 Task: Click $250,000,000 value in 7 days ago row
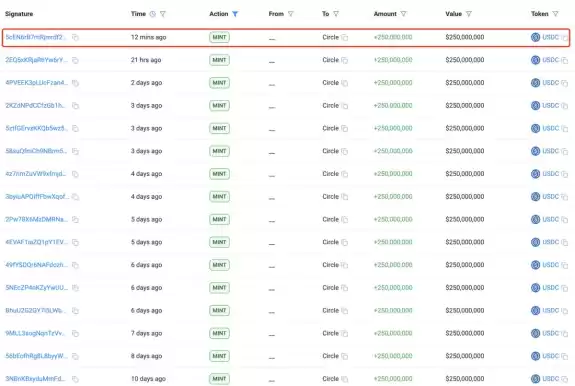coord(465,333)
